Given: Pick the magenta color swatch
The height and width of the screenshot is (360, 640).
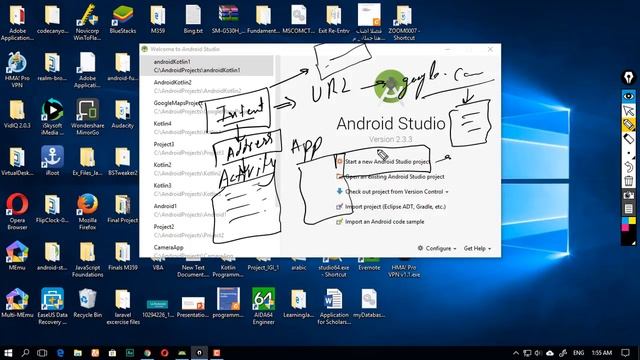Looking at the screenshot, I should [625, 227].
